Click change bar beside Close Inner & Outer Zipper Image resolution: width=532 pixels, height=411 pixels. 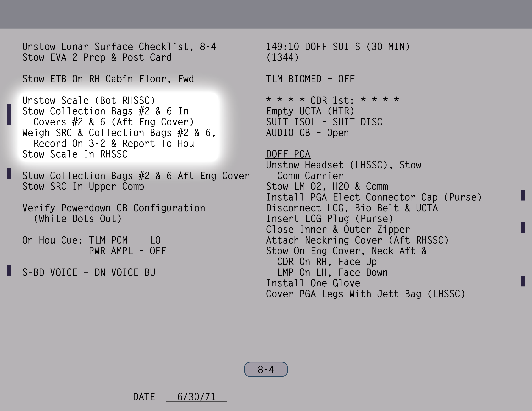click(x=523, y=227)
